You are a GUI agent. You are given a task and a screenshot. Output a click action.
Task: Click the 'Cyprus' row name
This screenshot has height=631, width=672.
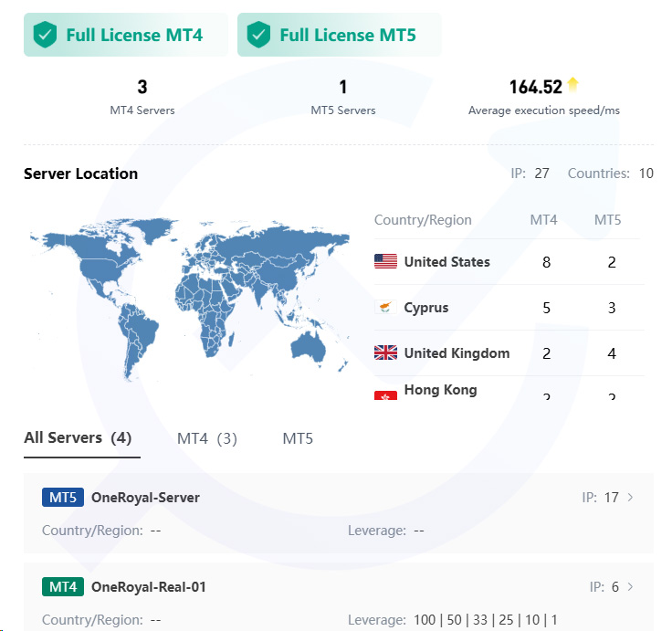[x=426, y=308]
